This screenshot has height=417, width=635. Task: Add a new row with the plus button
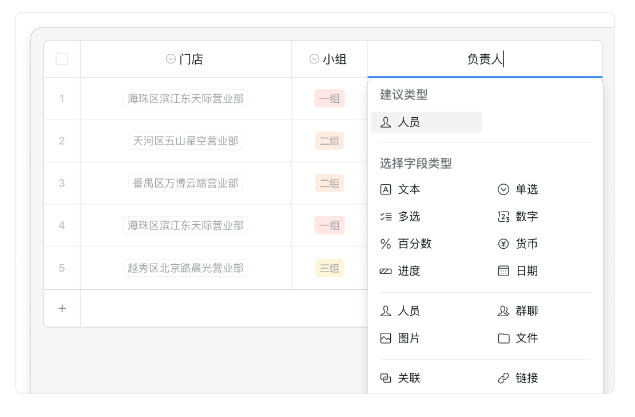click(62, 308)
